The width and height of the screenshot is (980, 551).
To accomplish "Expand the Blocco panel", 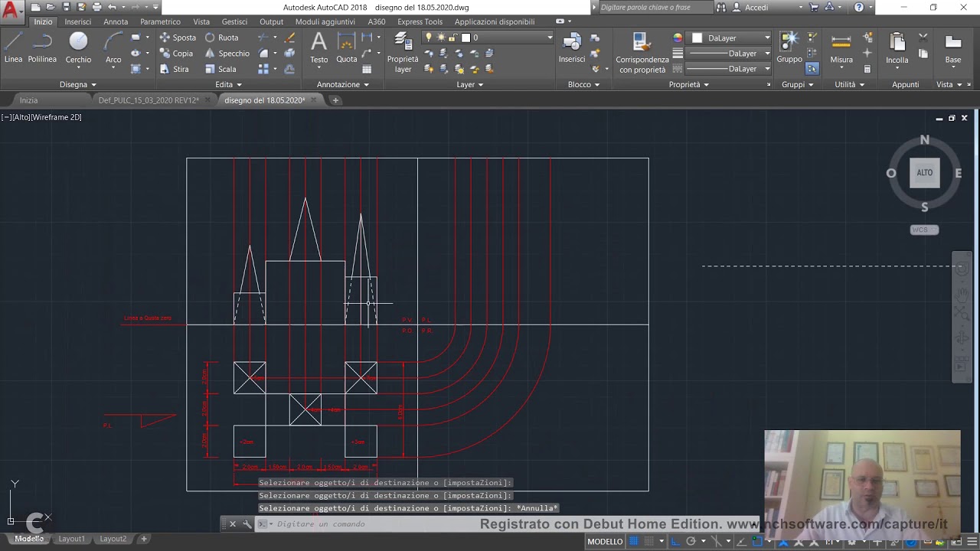I will [x=583, y=85].
